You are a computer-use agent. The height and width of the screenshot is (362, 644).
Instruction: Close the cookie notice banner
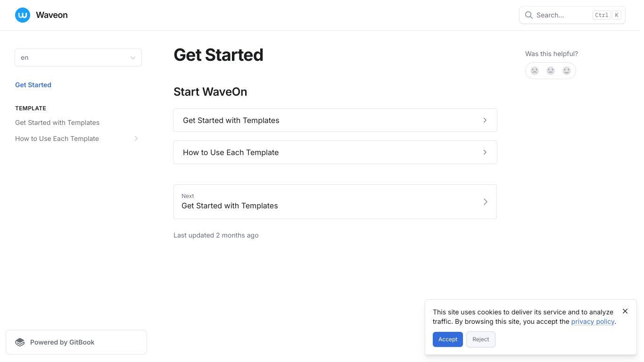tap(625, 311)
